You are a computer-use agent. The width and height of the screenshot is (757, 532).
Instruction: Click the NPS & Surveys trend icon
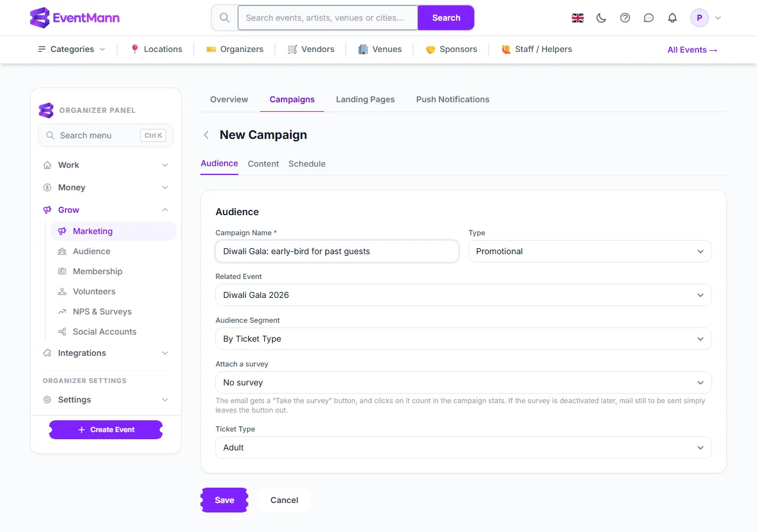[62, 312]
